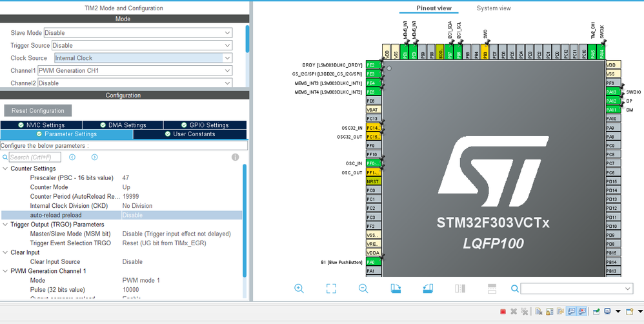This screenshot has width=644, height=324.
Task: Click the NRST pin on the chip
Action: pyautogui.click(x=374, y=181)
